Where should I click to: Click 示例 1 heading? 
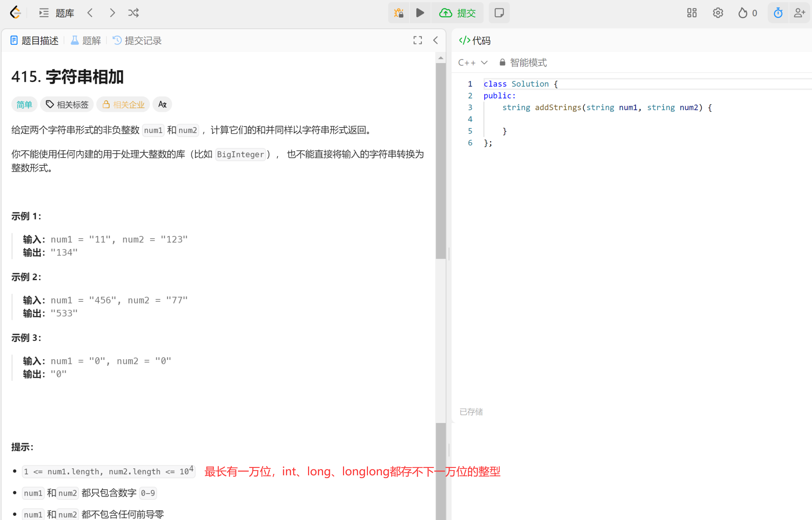26,217
